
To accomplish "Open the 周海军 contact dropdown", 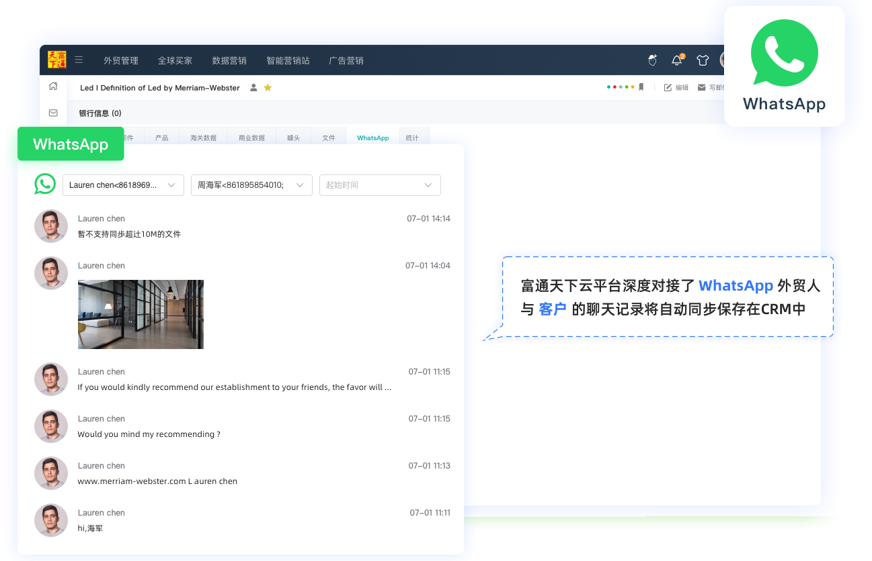I will [251, 185].
